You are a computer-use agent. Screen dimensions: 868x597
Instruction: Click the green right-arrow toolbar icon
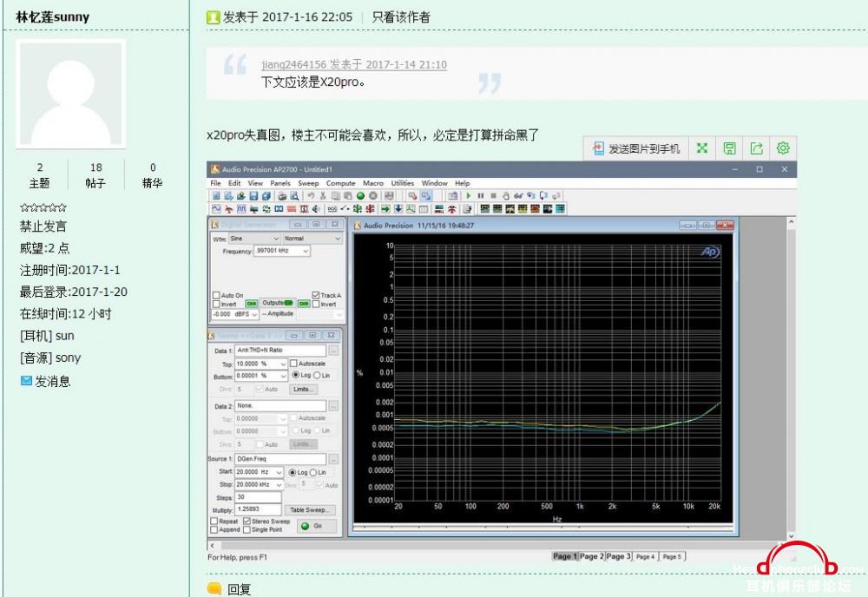[x=385, y=209]
